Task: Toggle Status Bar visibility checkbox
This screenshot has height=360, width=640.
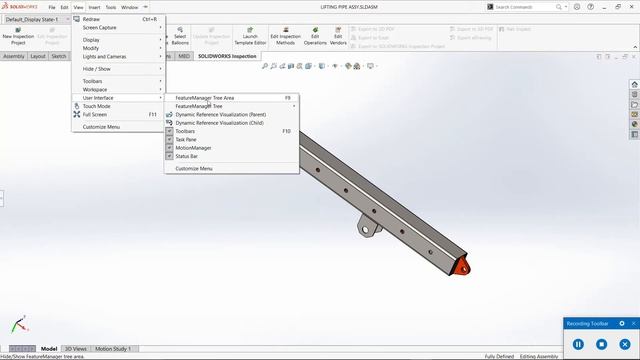Action: [169, 156]
